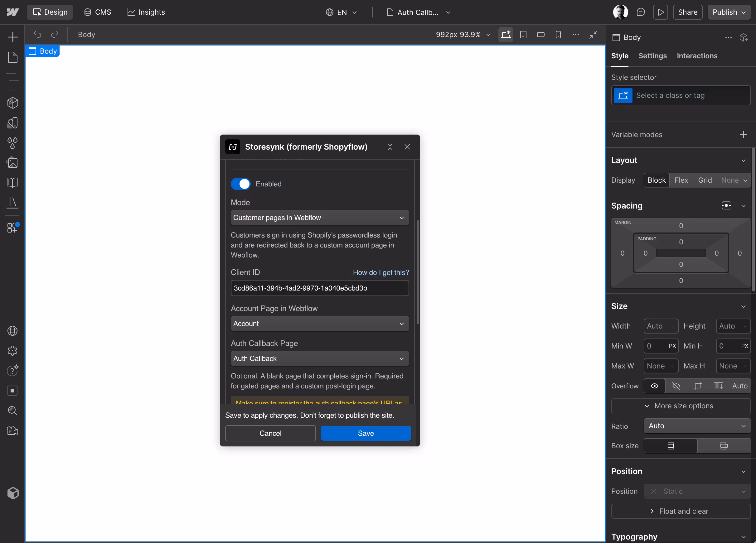
Task: Open the Variables droplets icon
Action: pyautogui.click(x=13, y=143)
